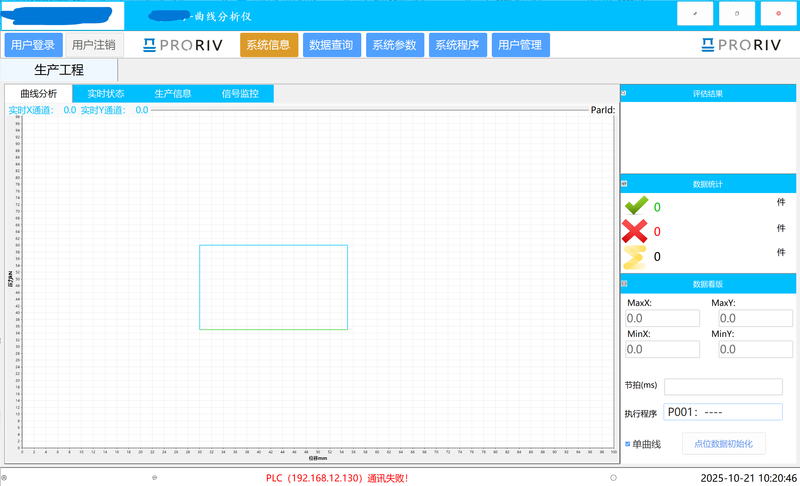Image resolution: width=800 pixels, height=486 pixels.
Task: Close the curve analyzer window
Action: [x=779, y=14]
